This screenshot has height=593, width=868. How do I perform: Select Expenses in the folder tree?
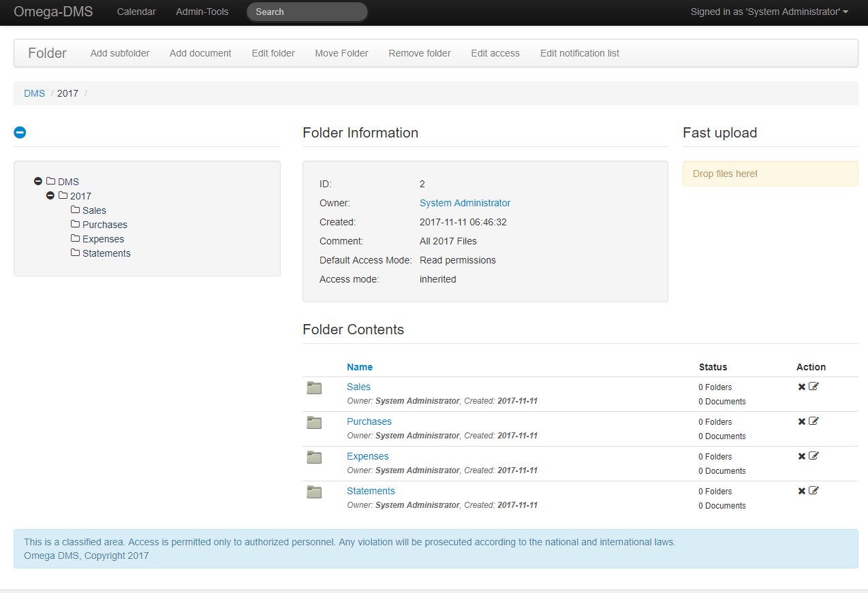tap(104, 239)
